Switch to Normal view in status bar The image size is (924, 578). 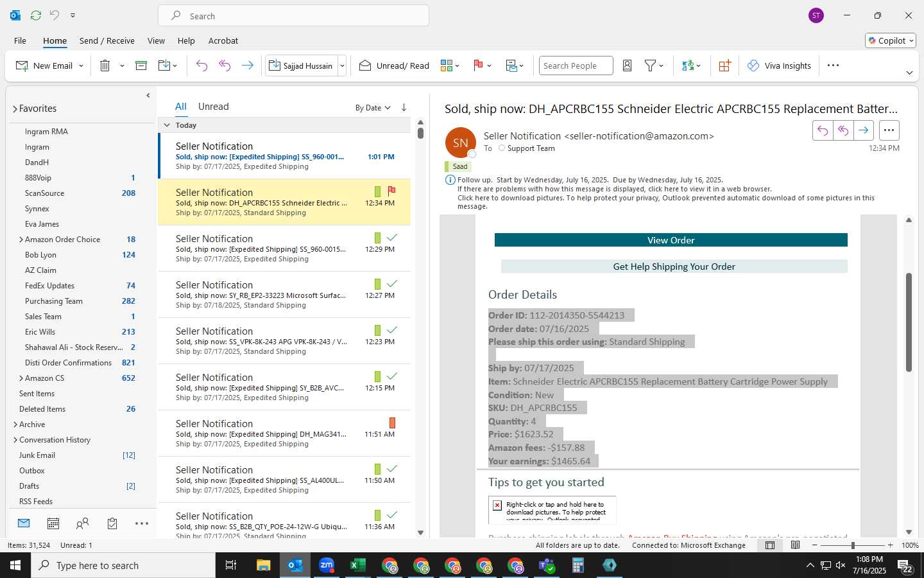pos(770,545)
